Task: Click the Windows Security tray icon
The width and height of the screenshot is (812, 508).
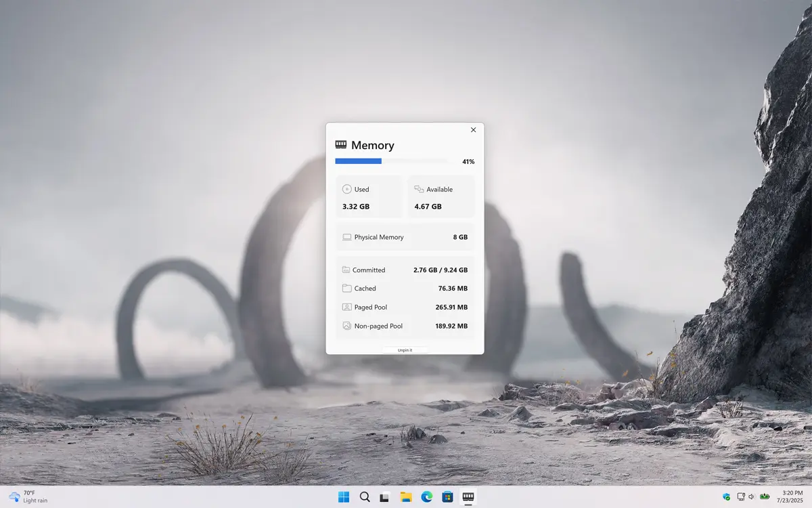Action: (x=726, y=496)
